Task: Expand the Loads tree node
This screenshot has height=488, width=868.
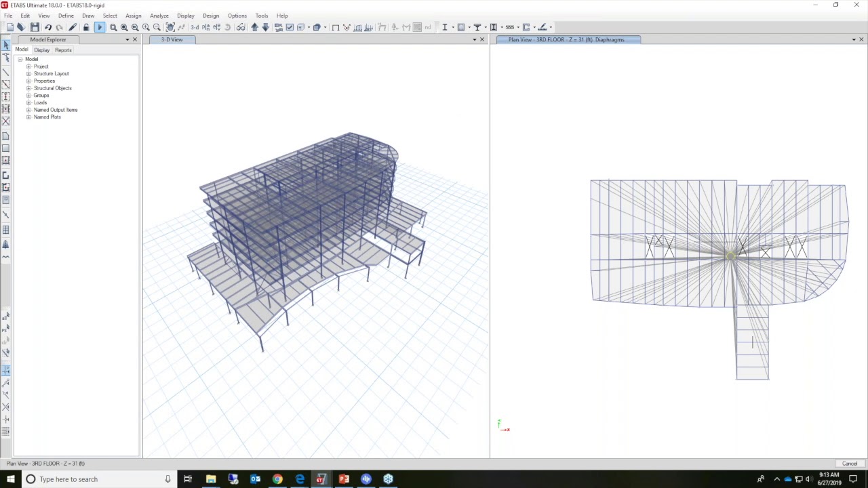Action: 28,103
